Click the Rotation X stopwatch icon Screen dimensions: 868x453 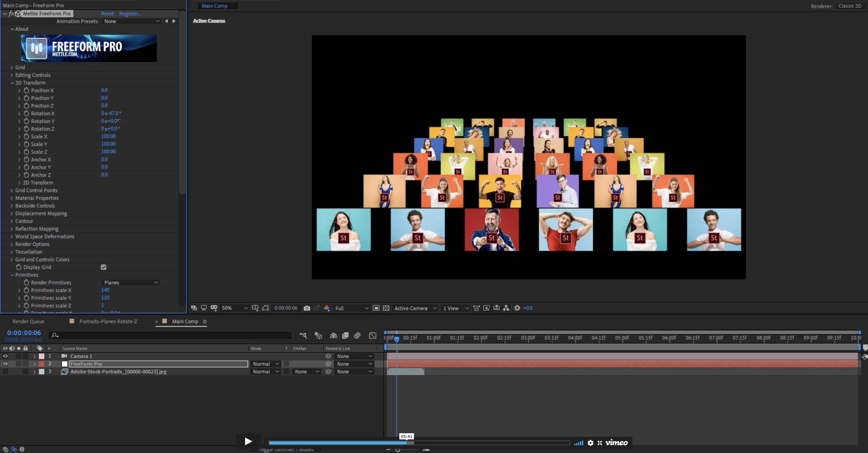point(26,113)
